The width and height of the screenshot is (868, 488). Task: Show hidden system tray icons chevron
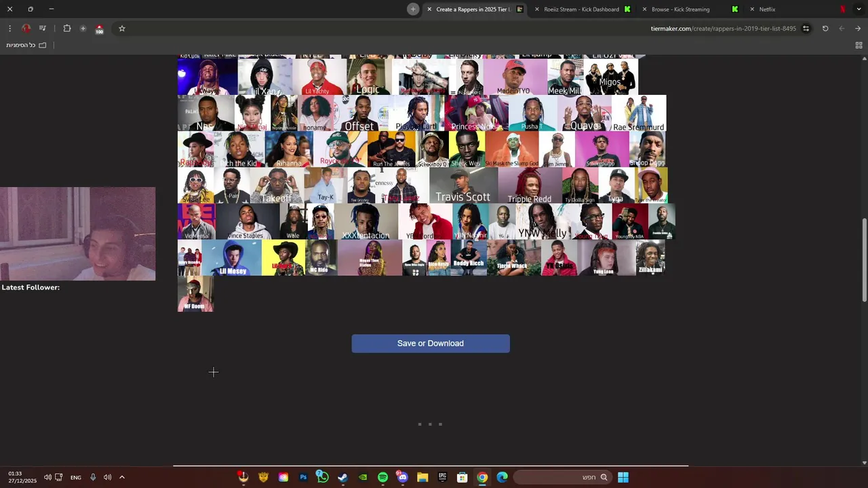(122, 477)
